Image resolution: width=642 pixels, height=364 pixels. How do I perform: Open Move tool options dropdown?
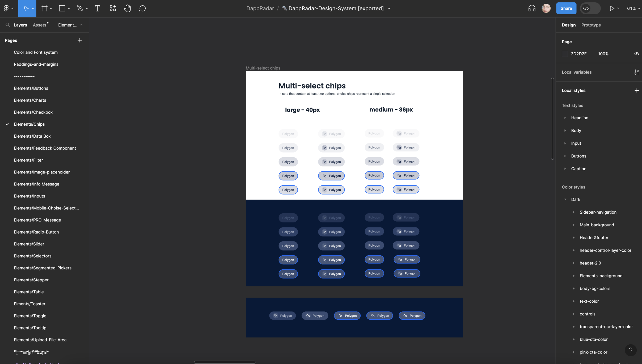pyautogui.click(x=33, y=9)
